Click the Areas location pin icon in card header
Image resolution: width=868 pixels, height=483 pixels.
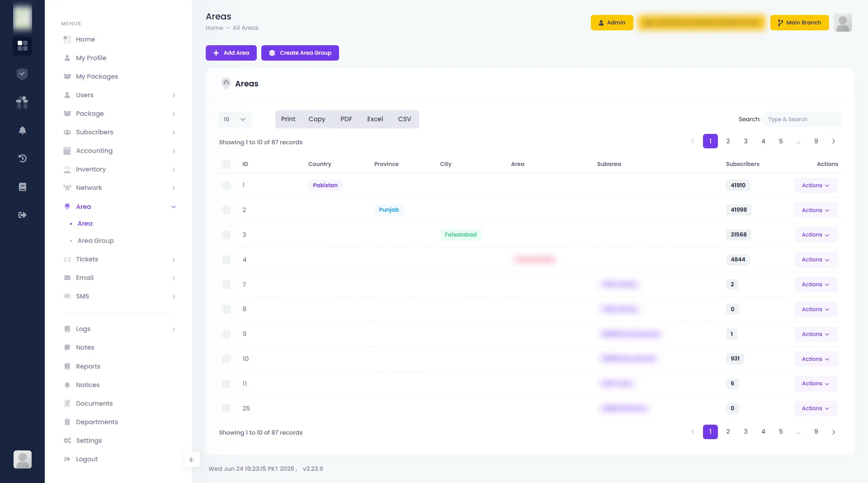click(226, 83)
